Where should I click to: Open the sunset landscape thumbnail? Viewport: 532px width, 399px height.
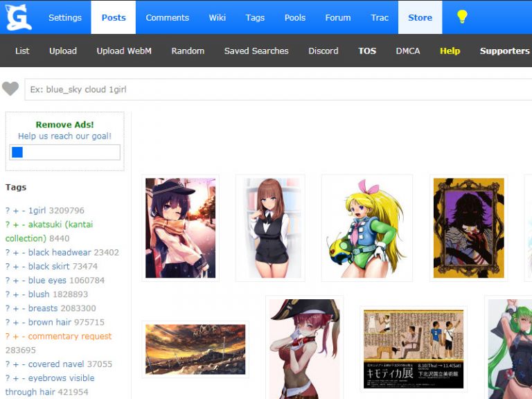195,349
